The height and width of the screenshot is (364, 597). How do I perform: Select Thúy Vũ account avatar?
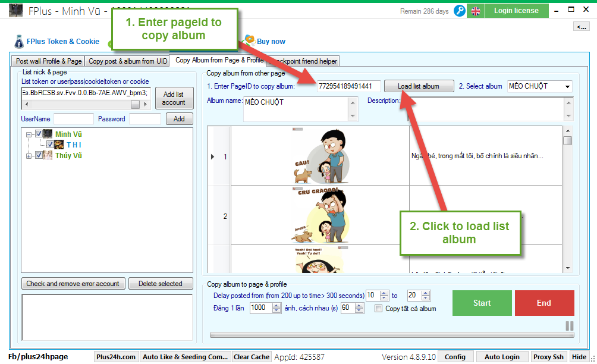(48, 155)
